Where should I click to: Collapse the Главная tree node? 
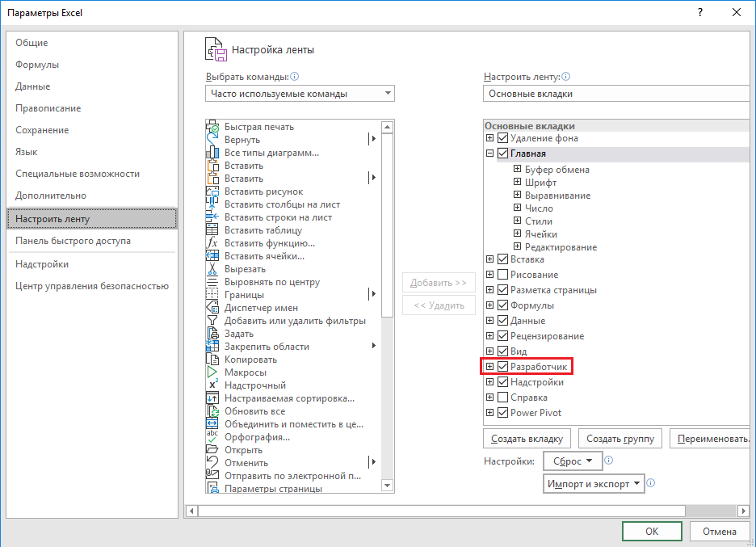(489, 154)
